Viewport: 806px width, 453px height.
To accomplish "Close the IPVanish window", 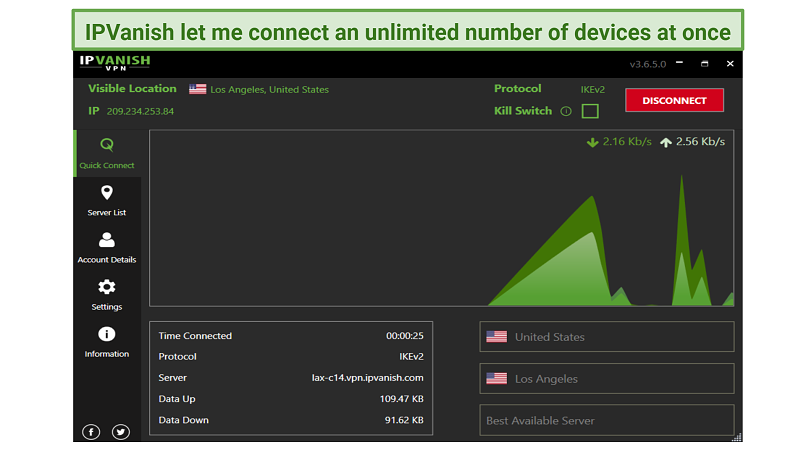I will point(730,64).
